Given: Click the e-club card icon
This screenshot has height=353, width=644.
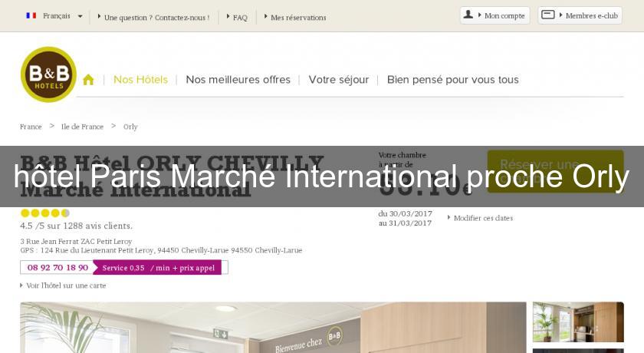Looking at the screenshot, I should point(548,15).
